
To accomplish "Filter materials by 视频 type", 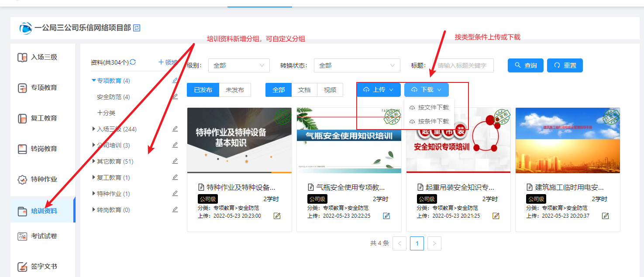I will point(330,90).
